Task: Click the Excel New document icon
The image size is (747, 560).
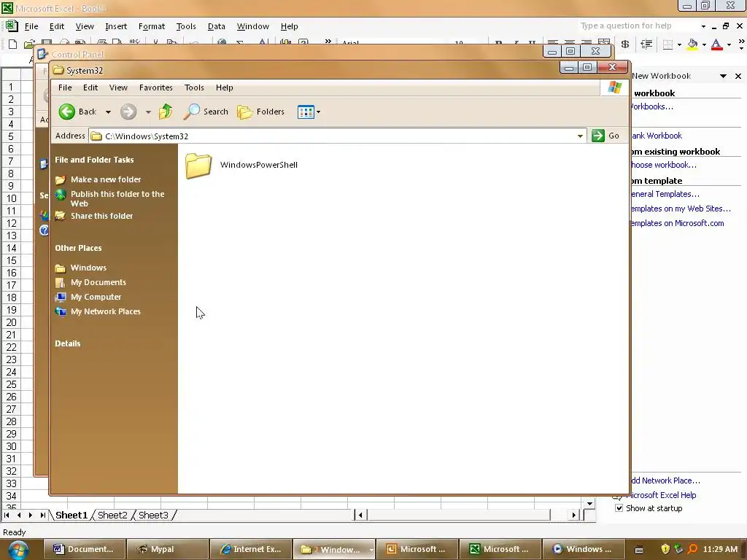Action: point(13,44)
